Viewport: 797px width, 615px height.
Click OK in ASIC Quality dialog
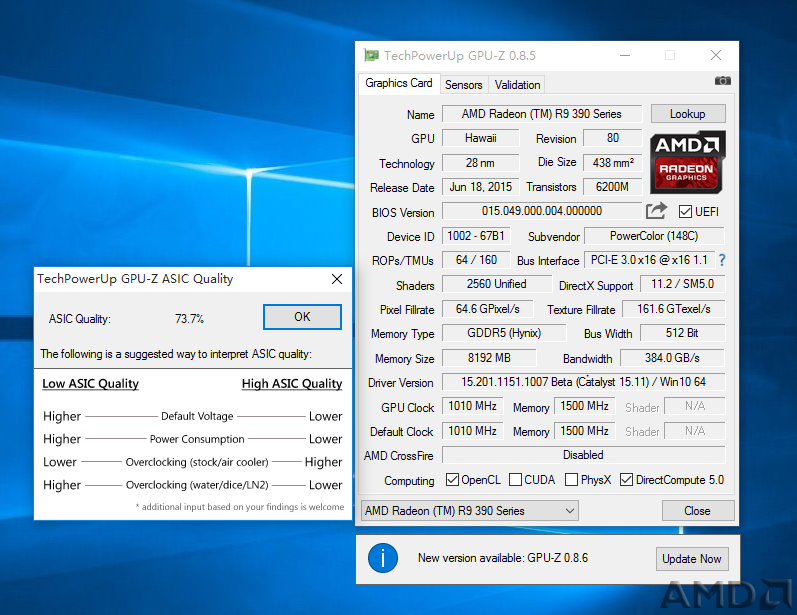pyautogui.click(x=302, y=317)
